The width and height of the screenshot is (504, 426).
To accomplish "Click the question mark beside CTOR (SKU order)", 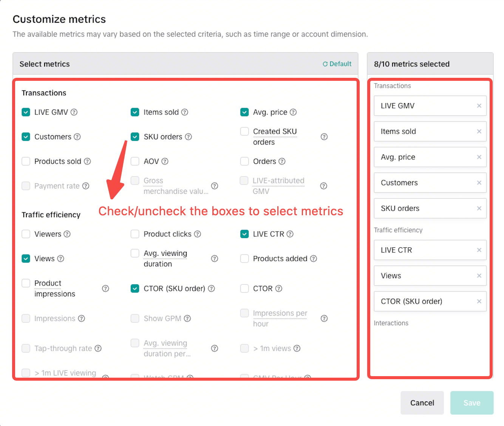I will coord(212,289).
